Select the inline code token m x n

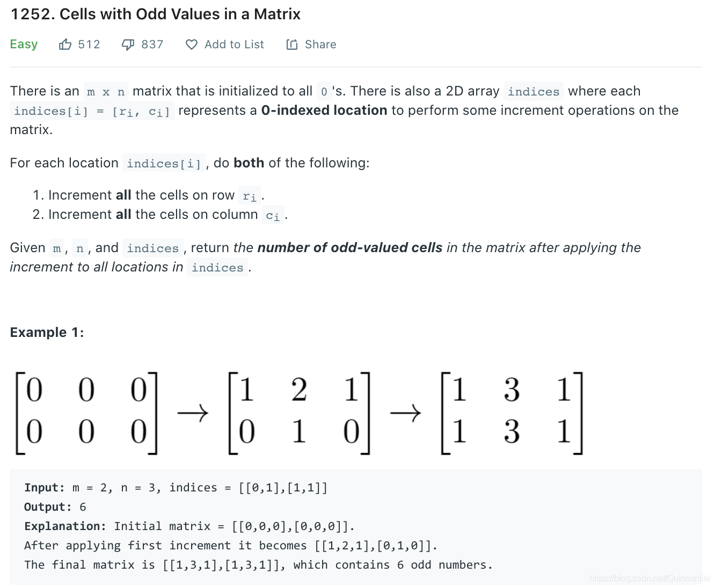coord(106,91)
